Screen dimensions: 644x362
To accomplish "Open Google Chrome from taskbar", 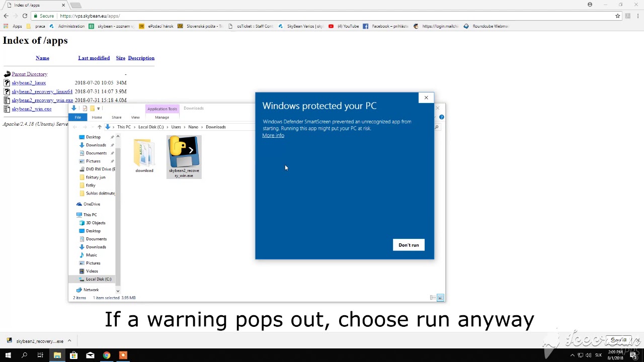I will tap(107, 355).
